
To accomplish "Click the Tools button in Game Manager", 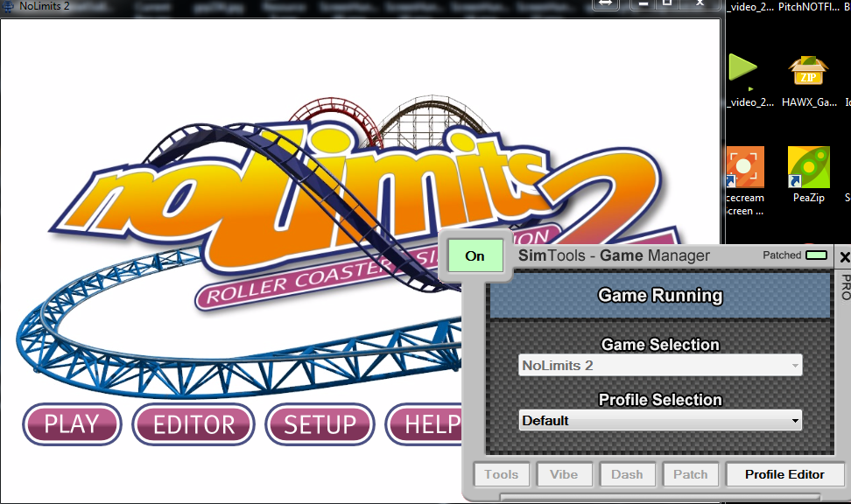I will (502, 475).
